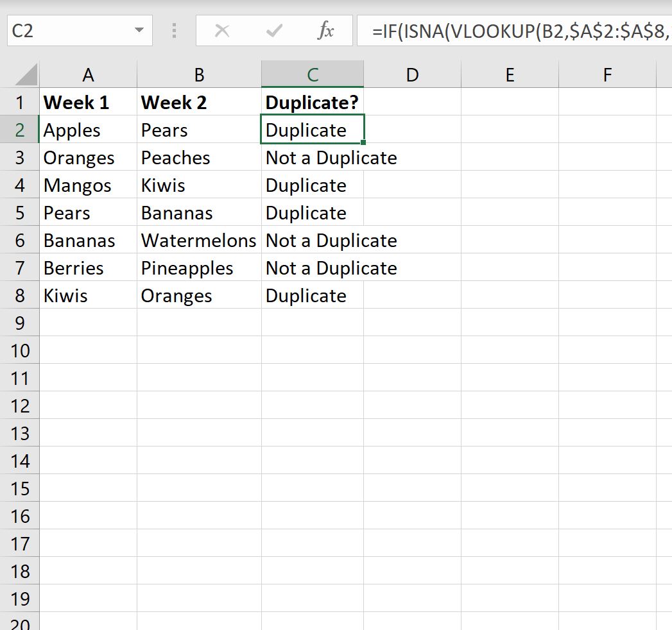Click the vertical ellipsis next to Name Box

point(173,30)
